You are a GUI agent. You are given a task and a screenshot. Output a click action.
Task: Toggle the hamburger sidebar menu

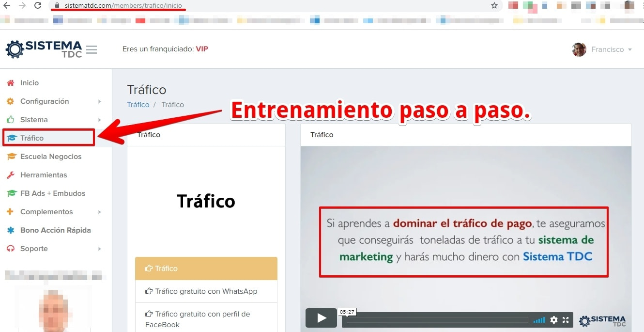tap(91, 49)
